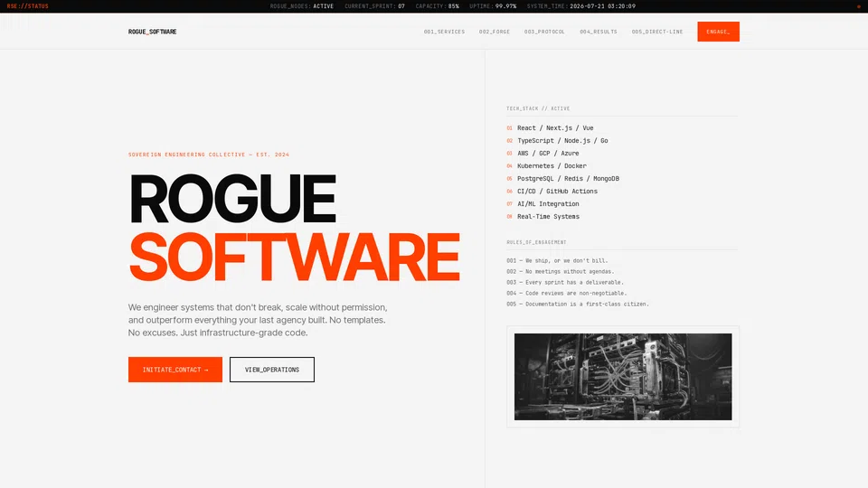Click rule 002 'No meetings without agendas.'
868x488 pixels.
561,272
